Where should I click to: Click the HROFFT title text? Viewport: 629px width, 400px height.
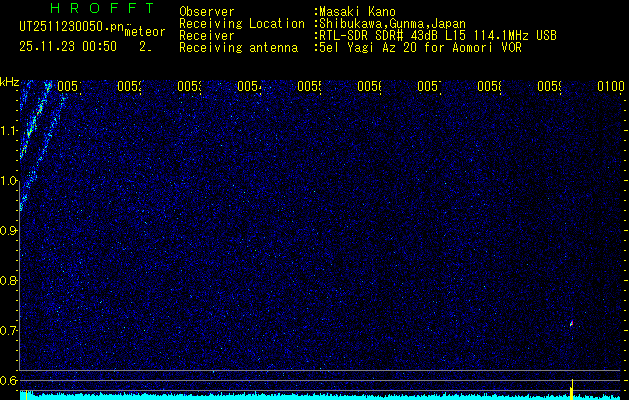point(102,8)
